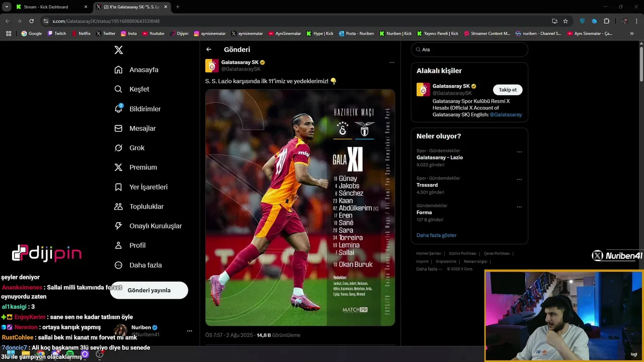Open Keşfet explore search

(132, 89)
